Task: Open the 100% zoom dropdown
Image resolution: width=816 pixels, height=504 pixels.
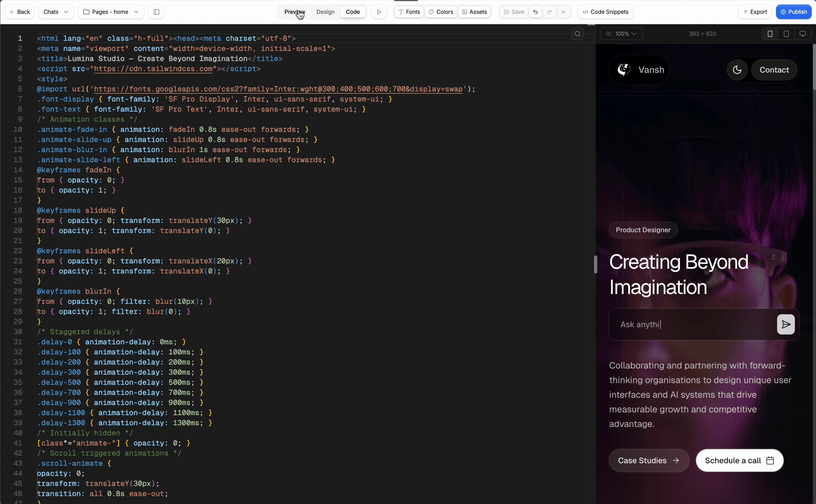Action: tap(622, 34)
